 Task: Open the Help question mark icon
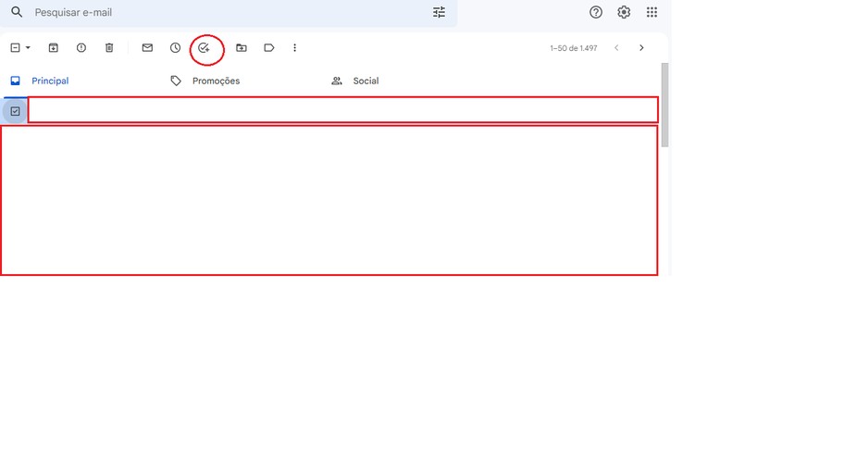pos(596,12)
